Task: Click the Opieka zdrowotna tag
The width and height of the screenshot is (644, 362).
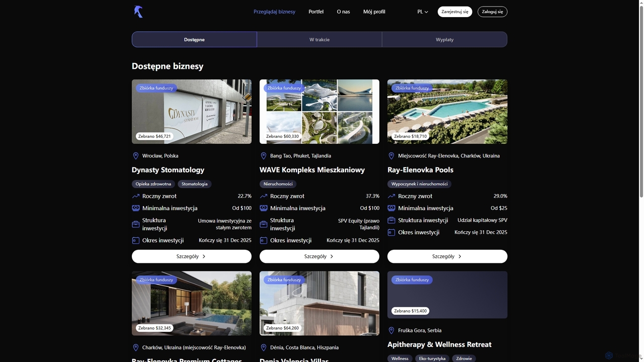Action: (x=153, y=184)
